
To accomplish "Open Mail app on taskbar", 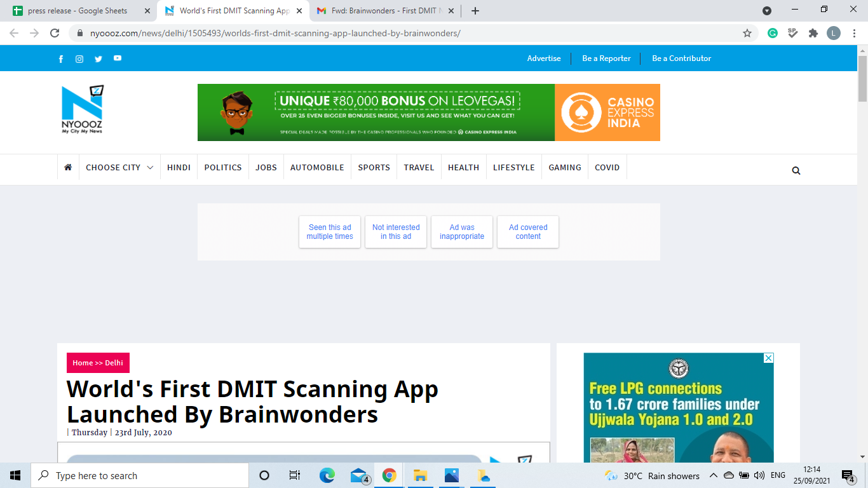I will tap(359, 475).
